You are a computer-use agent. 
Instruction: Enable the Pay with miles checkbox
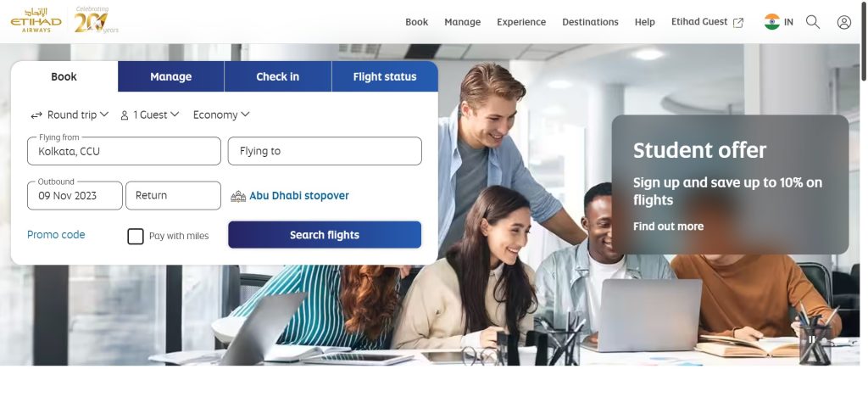tap(135, 237)
